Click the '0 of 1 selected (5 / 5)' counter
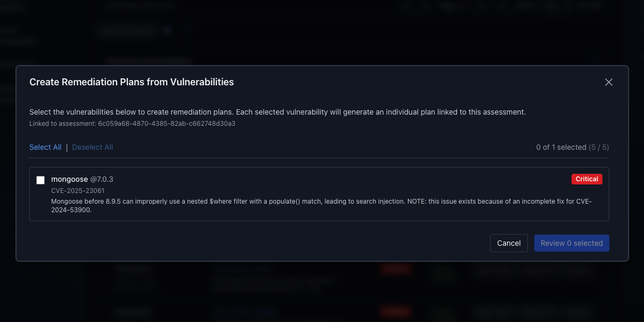Image resolution: width=644 pixels, height=322 pixels. click(572, 147)
